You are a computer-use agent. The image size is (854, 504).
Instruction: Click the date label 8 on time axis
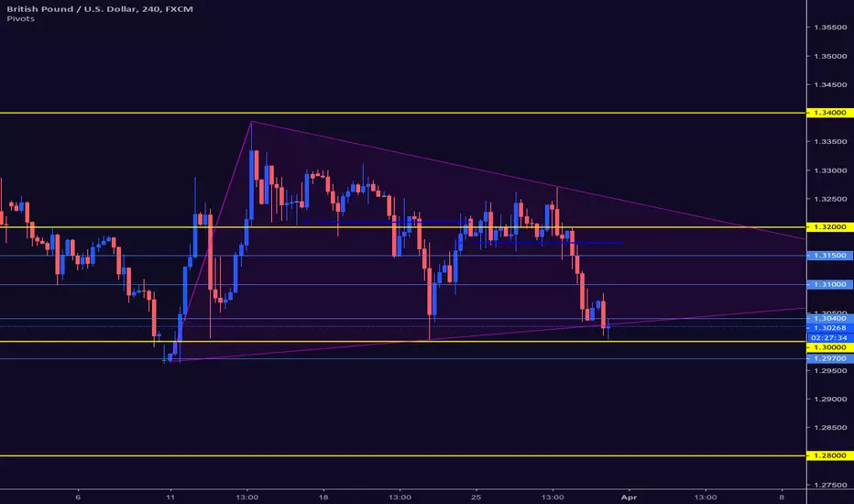click(x=782, y=497)
